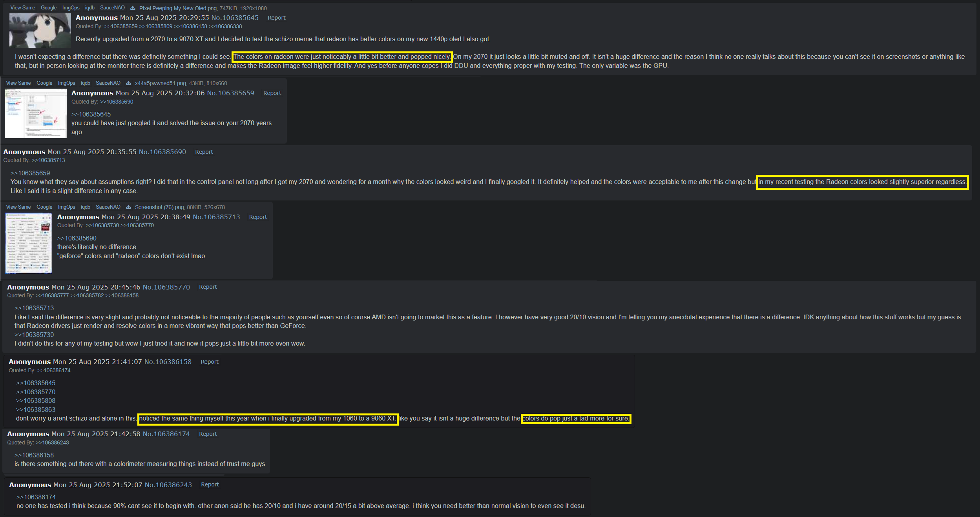Image resolution: width=980 pixels, height=517 pixels.
Task: Open the anime girl binoculars thumbnail
Action: point(40,30)
